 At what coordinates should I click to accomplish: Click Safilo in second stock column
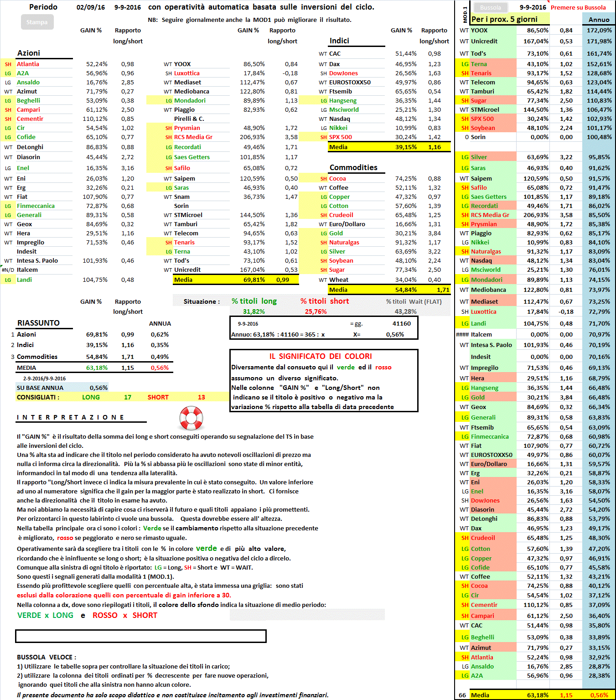182,168
